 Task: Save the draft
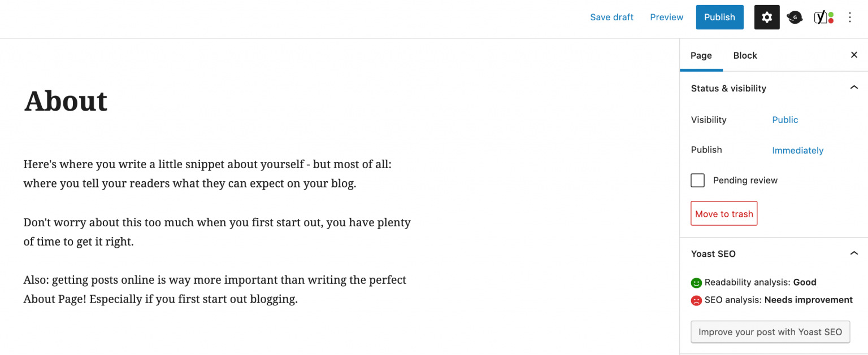(x=611, y=17)
